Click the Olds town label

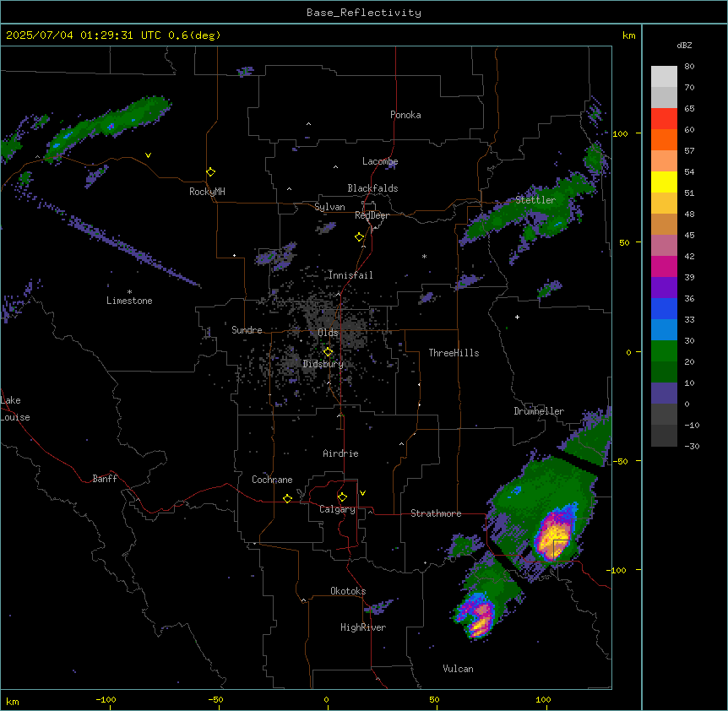coord(328,333)
